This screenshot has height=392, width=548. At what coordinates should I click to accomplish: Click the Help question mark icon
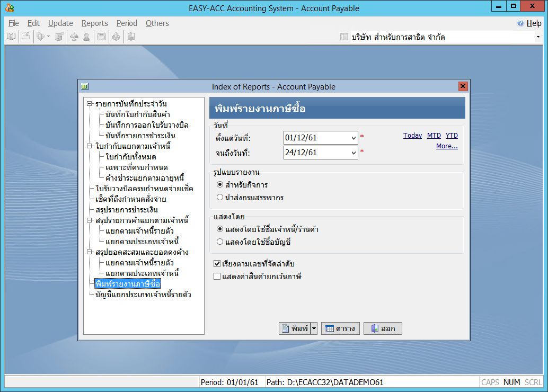tap(520, 23)
